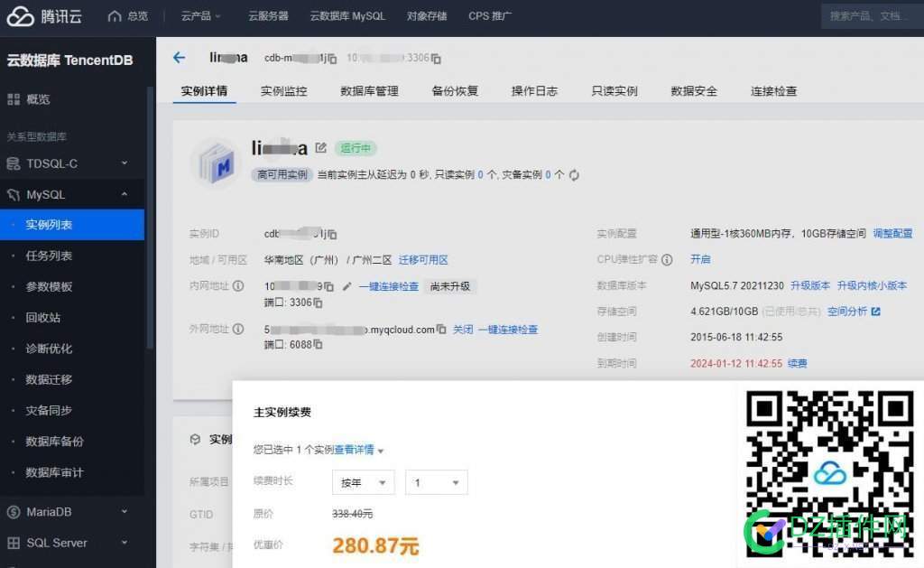Image resolution: width=924 pixels, height=568 pixels.
Task: Click the 升级内核小版本 link
Action: (873, 285)
